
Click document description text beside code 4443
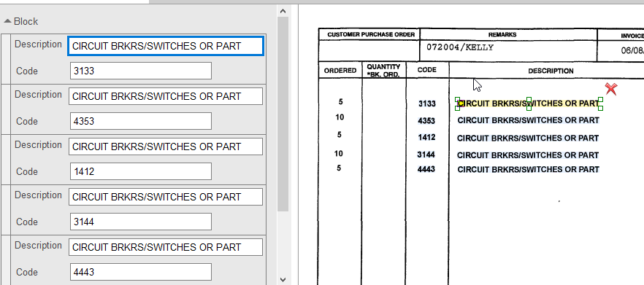(x=528, y=169)
